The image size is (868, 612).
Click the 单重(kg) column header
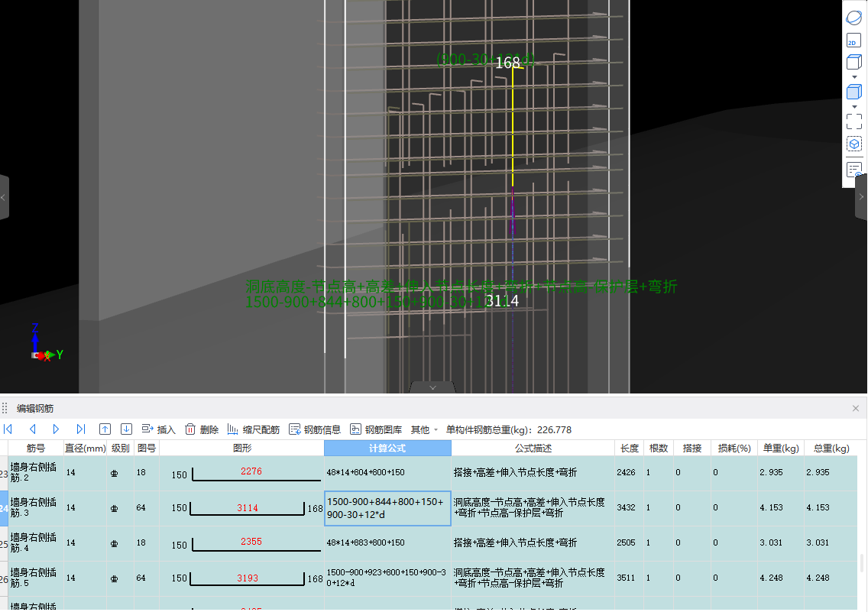(x=781, y=448)
